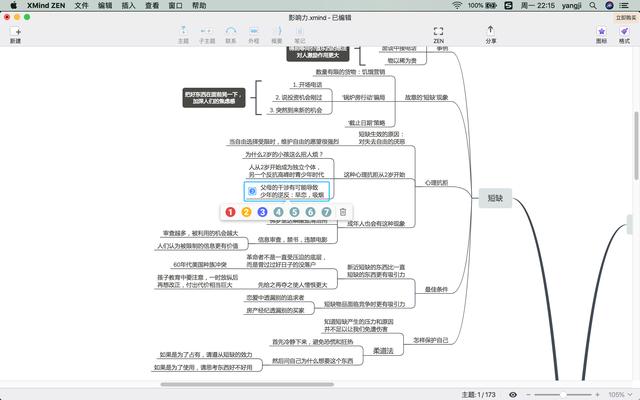Click the Relationship (联系) toolbar icon

point(231,35)
